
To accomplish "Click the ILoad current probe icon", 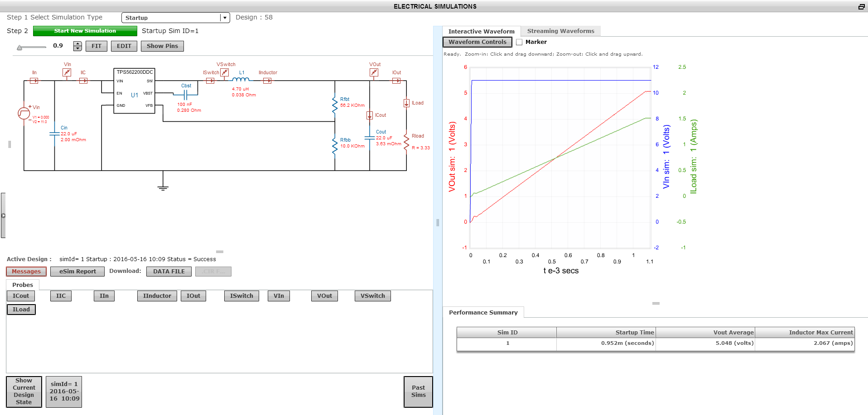I will coord(406,103).
